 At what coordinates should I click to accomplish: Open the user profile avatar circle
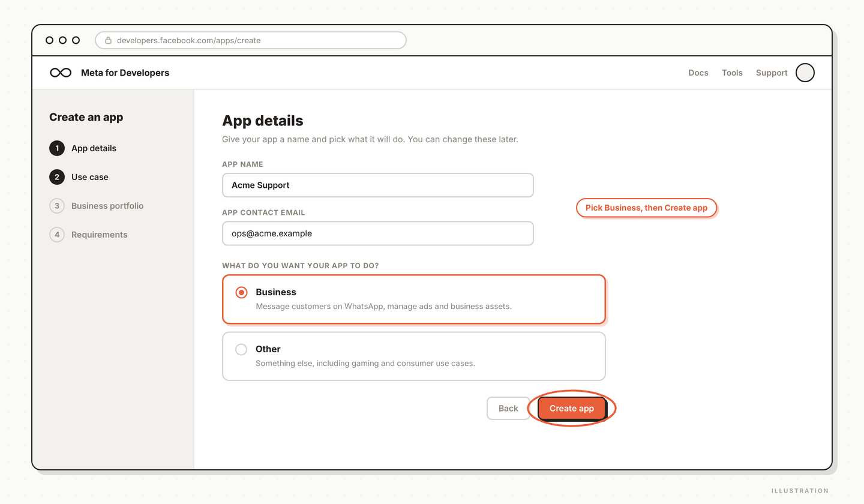click(805, 73)
